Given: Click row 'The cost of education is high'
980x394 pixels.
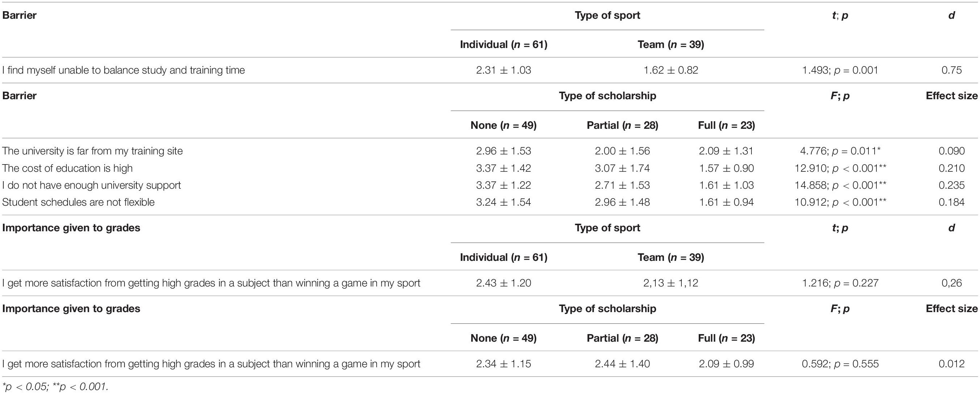Looking at the screenshot, I should (x=490, y=168).
